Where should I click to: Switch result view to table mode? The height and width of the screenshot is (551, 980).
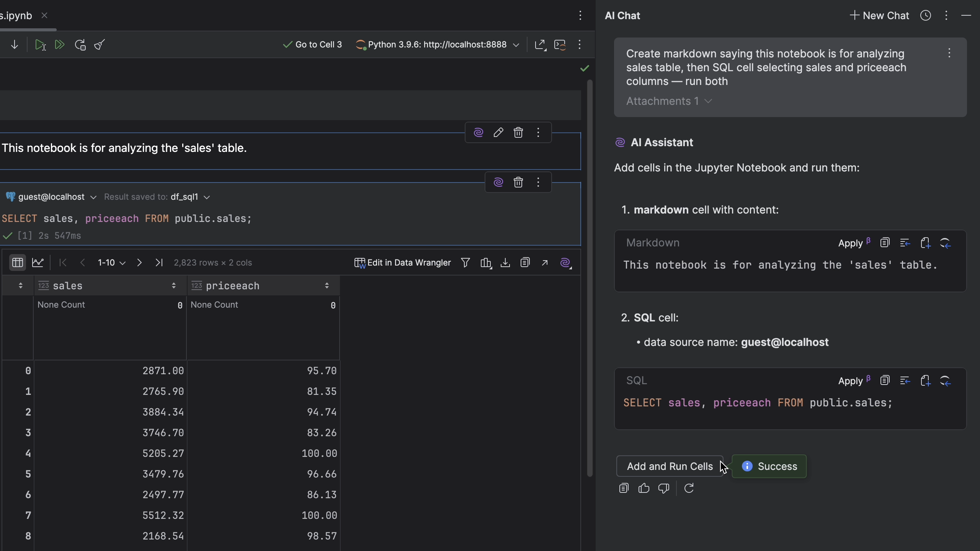pos(17,262)
